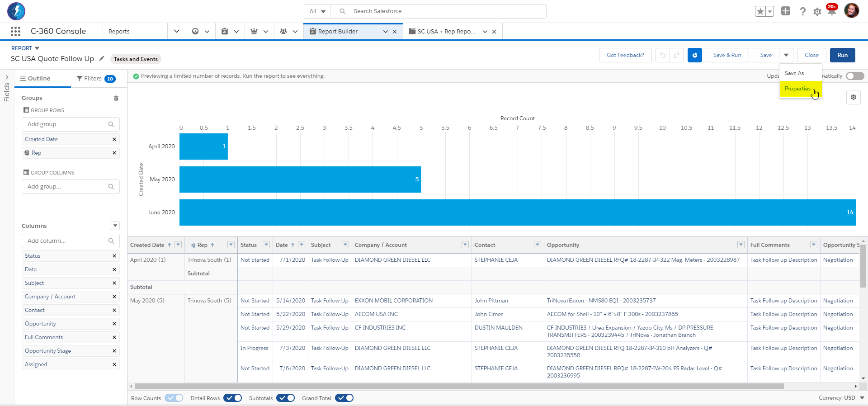Viewport: 868px width, 406px height.
Task: Open the Setup gear icon
Action: 817,12
